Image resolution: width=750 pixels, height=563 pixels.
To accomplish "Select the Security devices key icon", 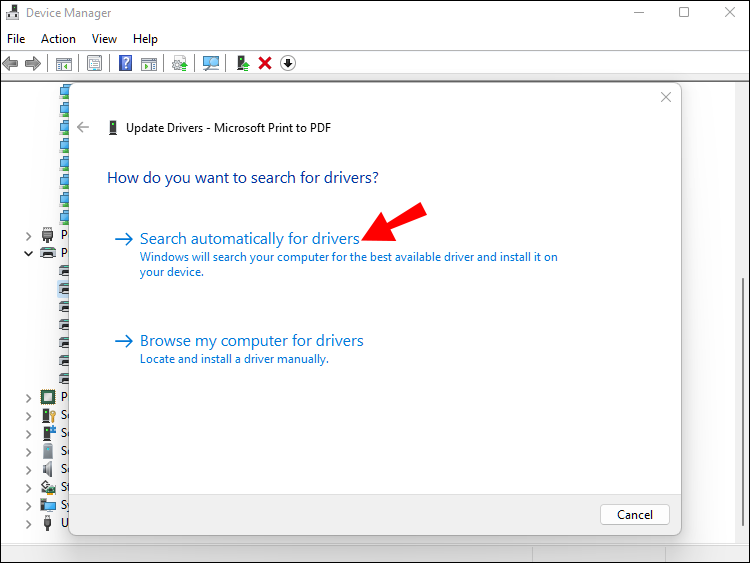I will click(x=49, y=415).
